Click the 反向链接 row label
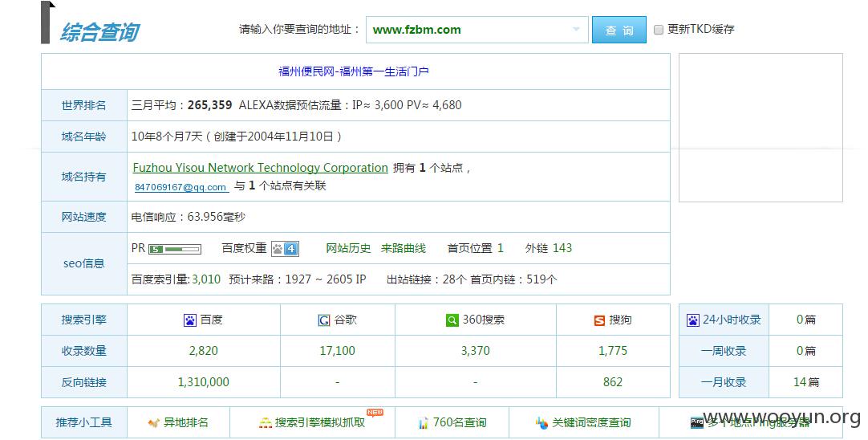The height and width of the screenshot is (440, 868). 83,382
